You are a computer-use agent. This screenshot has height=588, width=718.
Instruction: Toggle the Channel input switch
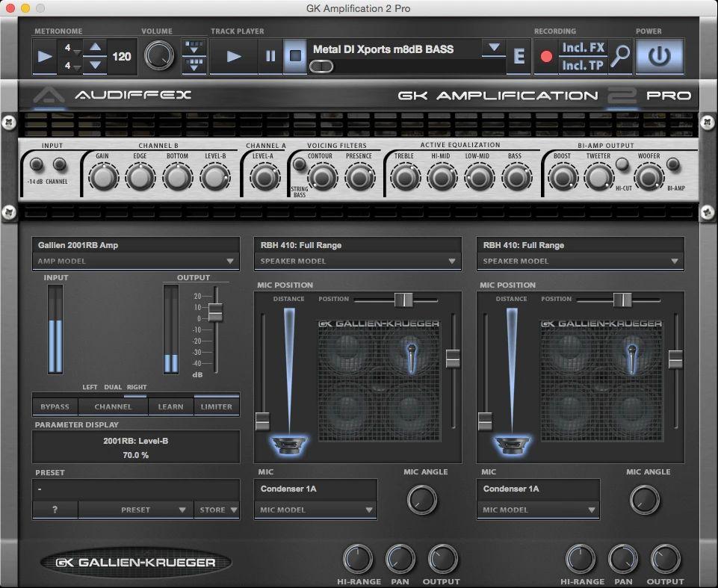[60, 164]
